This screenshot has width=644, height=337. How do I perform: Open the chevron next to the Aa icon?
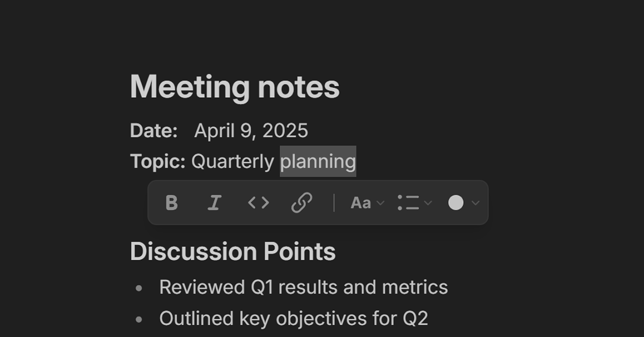tap(380, 203)
